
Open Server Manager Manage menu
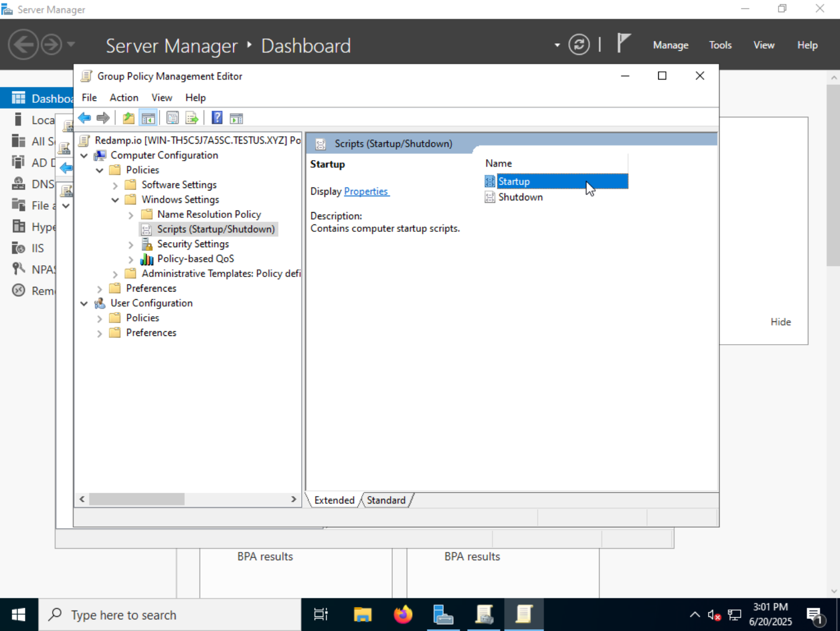coord(670,45)
